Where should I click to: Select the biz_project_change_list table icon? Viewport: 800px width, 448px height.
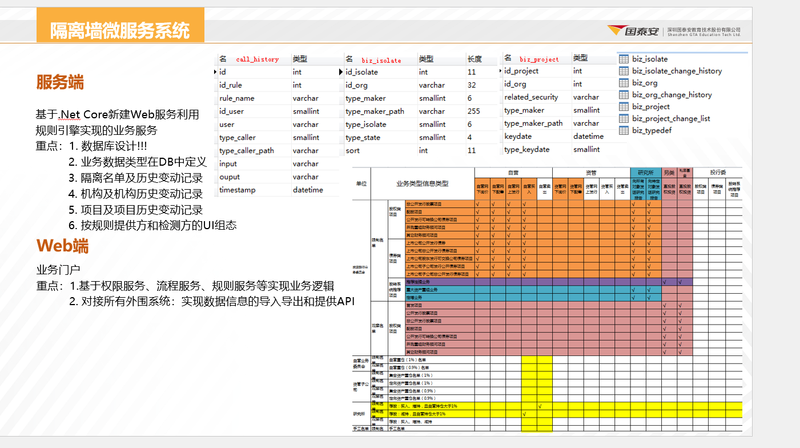pos(623,119)
